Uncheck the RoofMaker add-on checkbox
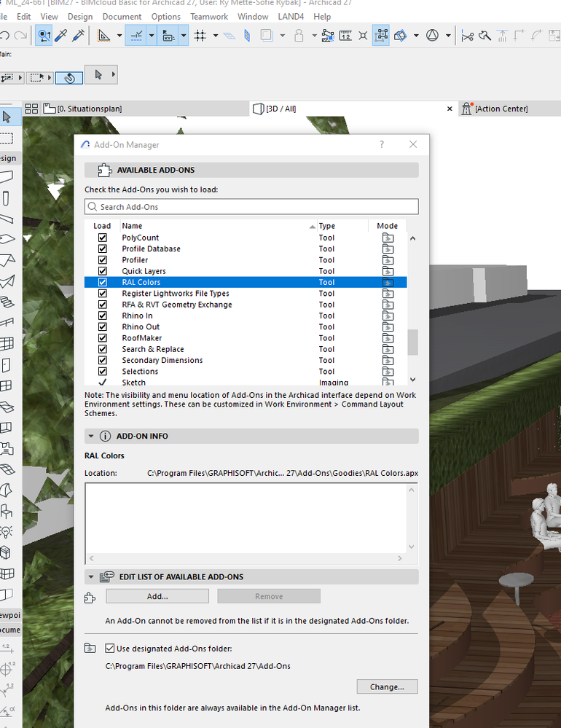This screenshot has height=728, width=561. tap(103, 338)
